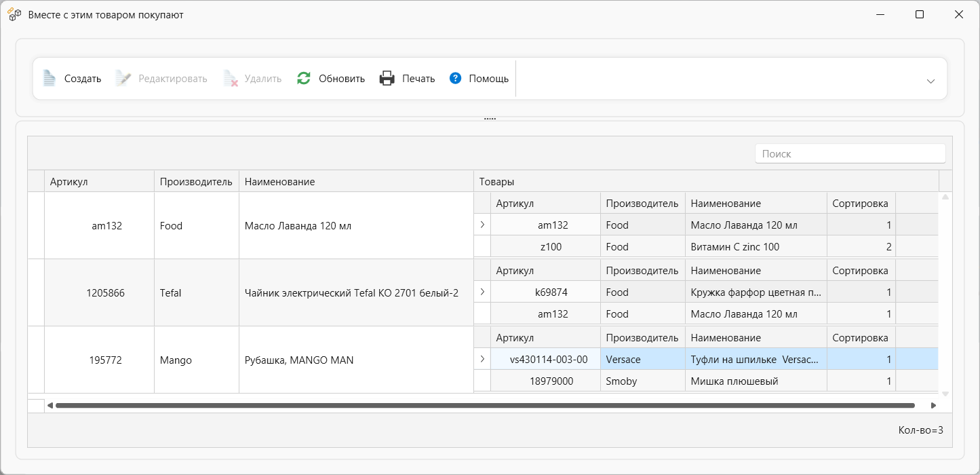Click the vertical scrollbar up arrow
980x475 pixels.
945,197
